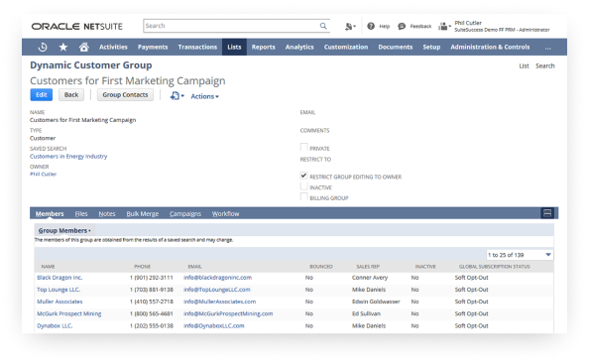The width and height of the screenshot is (589, 364).
Task: Open the more menus ellipsis
Action: (x=548, y=48)
